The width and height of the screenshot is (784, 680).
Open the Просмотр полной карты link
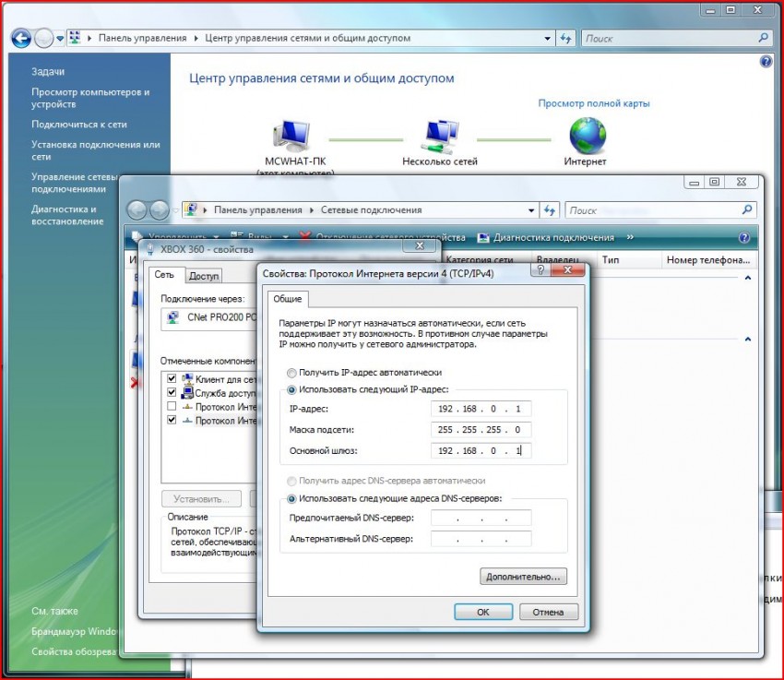593,103
